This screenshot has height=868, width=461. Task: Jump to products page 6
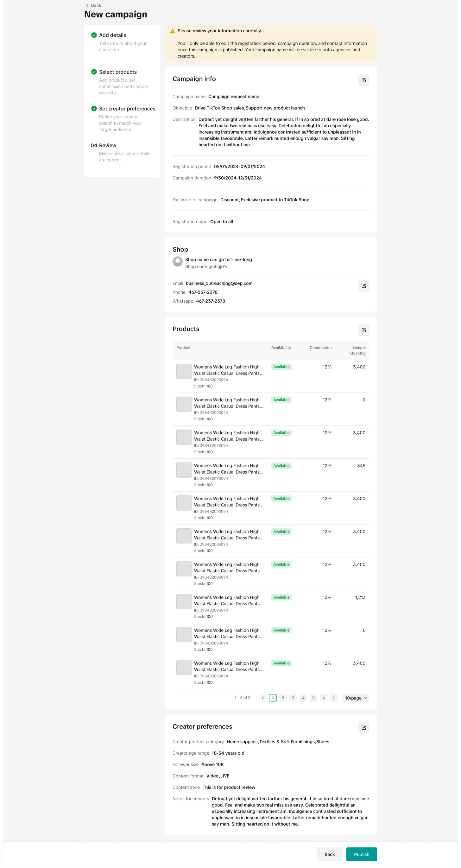click(324, 698)
